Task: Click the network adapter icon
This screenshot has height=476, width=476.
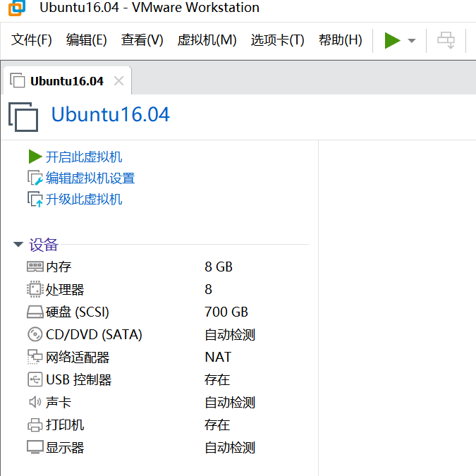Action: 35,357
